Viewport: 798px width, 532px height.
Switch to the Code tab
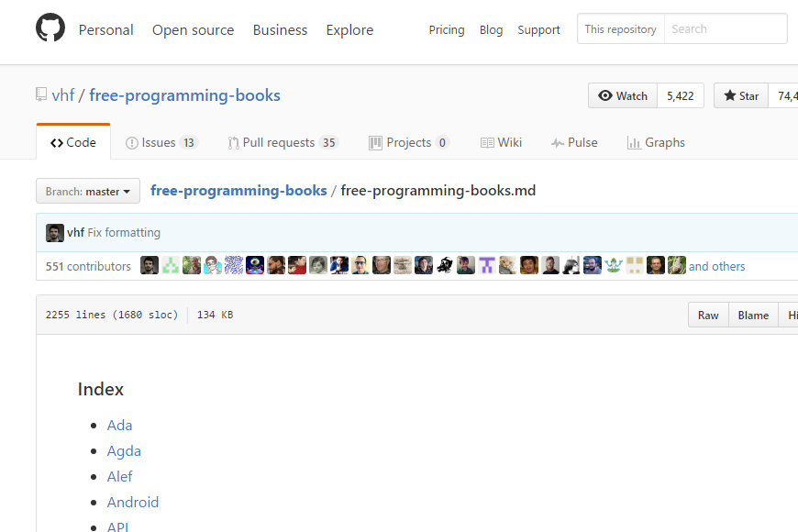[x=73, y=142]
